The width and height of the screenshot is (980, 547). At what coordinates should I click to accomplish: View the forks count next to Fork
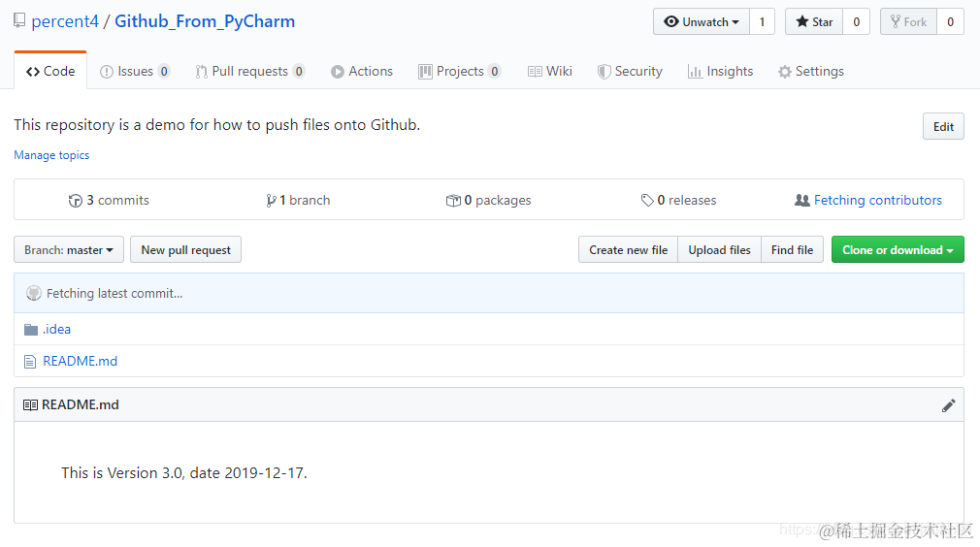[x=950, y=22]
